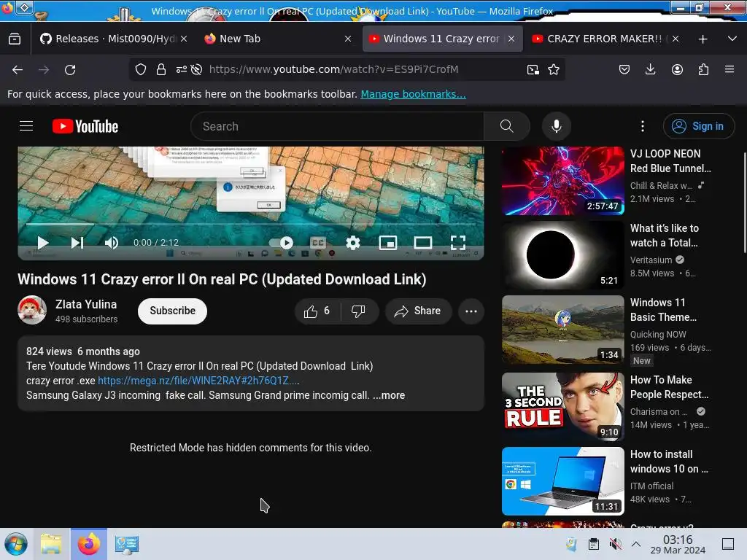Open tracking protection shield icon

pos(141,69)
